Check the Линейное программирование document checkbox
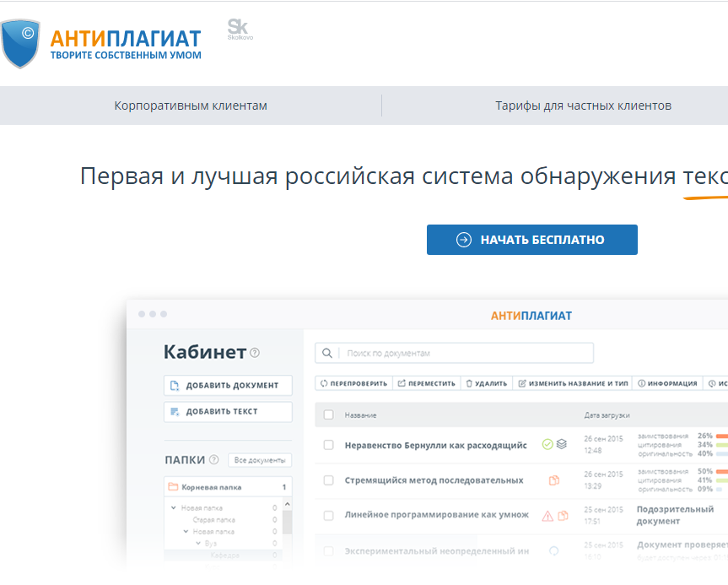Image resolution: width=728 pixels, height=585 pixels. coord(329,515)
